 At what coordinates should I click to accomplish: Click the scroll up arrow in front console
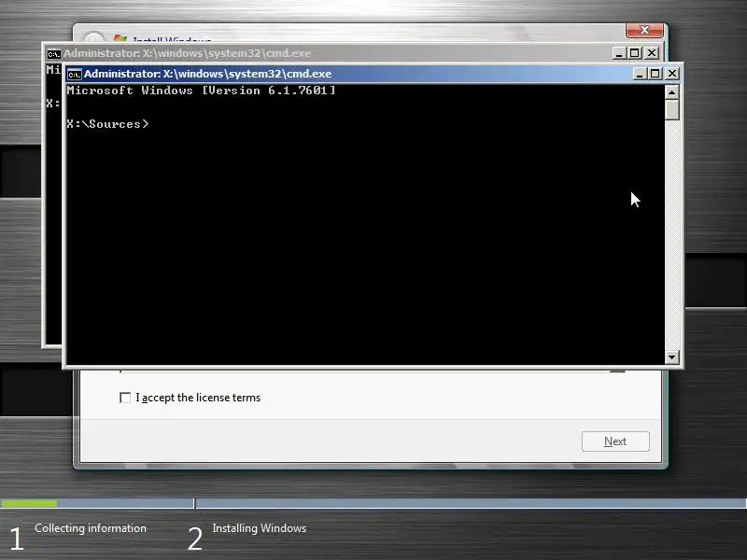pyautogui.click(x=671, y=92)
